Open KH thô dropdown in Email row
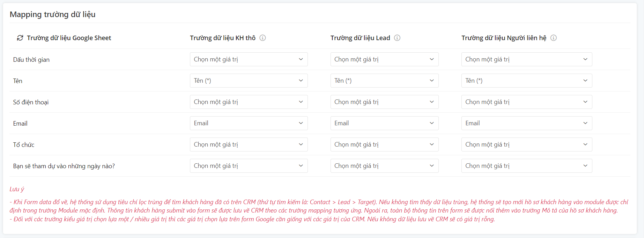This screenshot has height=238, width=644. click(249, 123)
